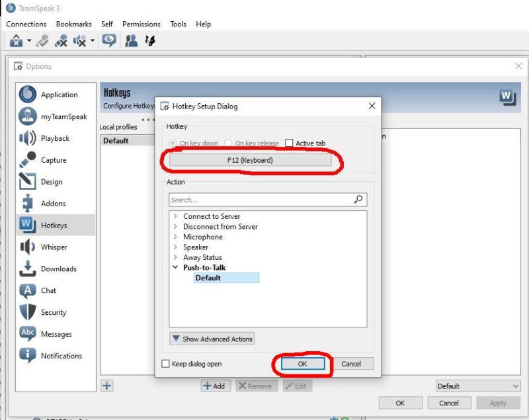Confirm hotkey dialog with OK
Image resolution: width=529 pixels, height=420 pixels.
[x=303, y=364]
